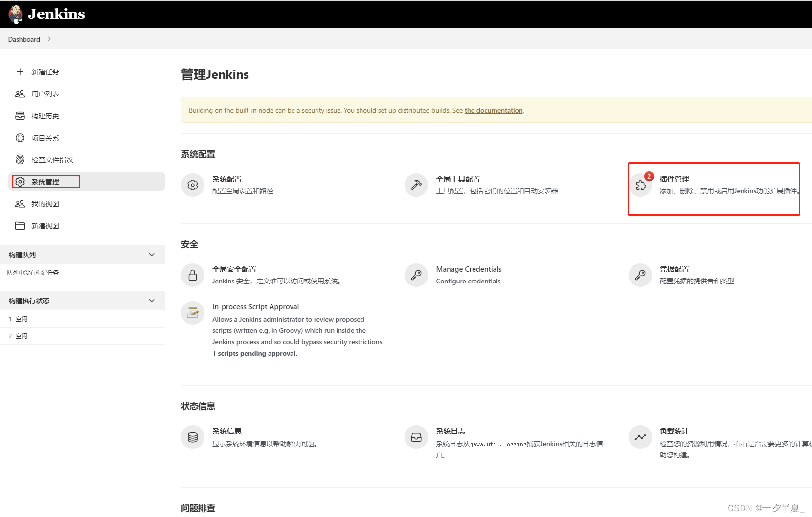The height and width of the screenshot is (517, 812).
Task: Open 系统配置 settings item
Action: (227, 179)
